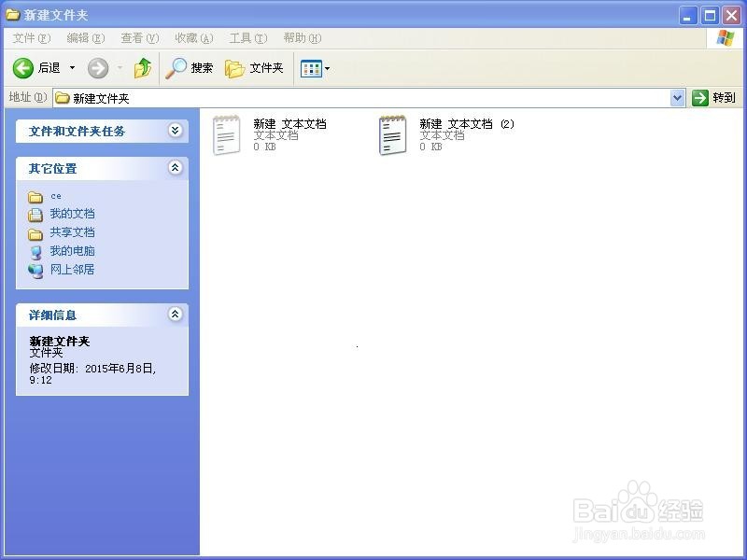
Task: Click the 文件和文件夹任务 panel header
Action: (x=102, y=131)
